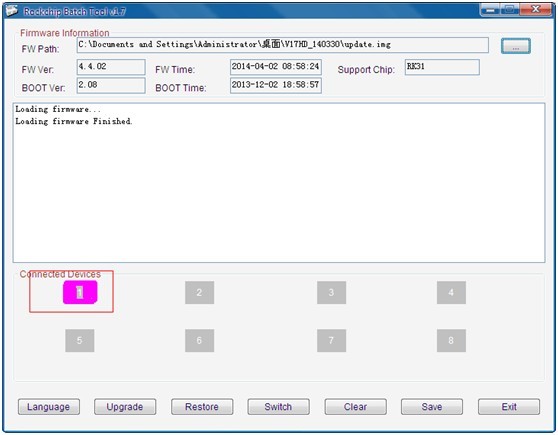Click the FW Ver field

111,67
